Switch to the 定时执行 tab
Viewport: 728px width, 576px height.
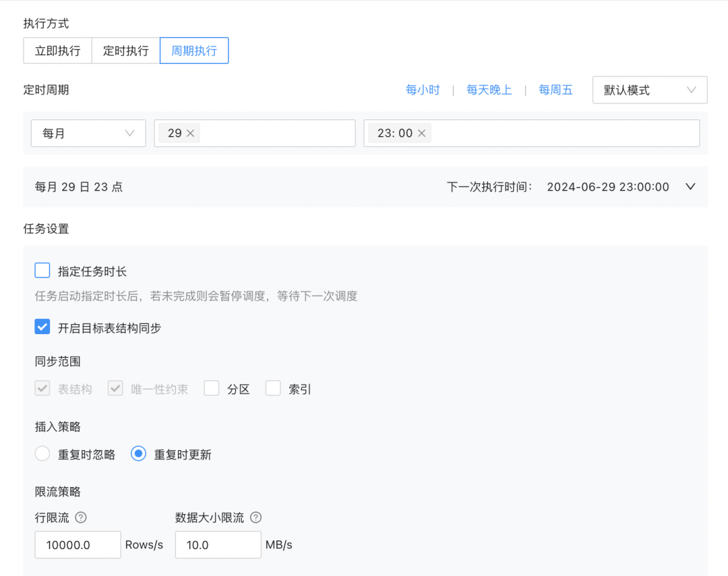(125, 51)
